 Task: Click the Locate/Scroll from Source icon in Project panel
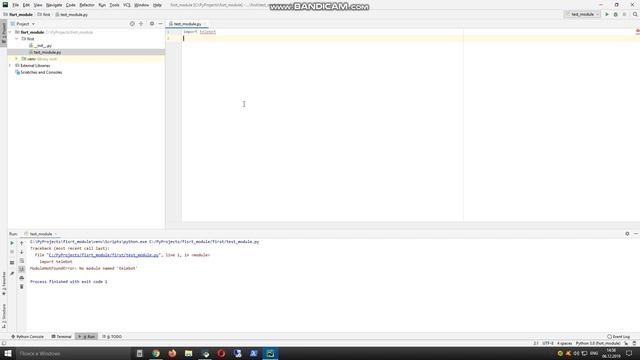click(x=132, y=24)
